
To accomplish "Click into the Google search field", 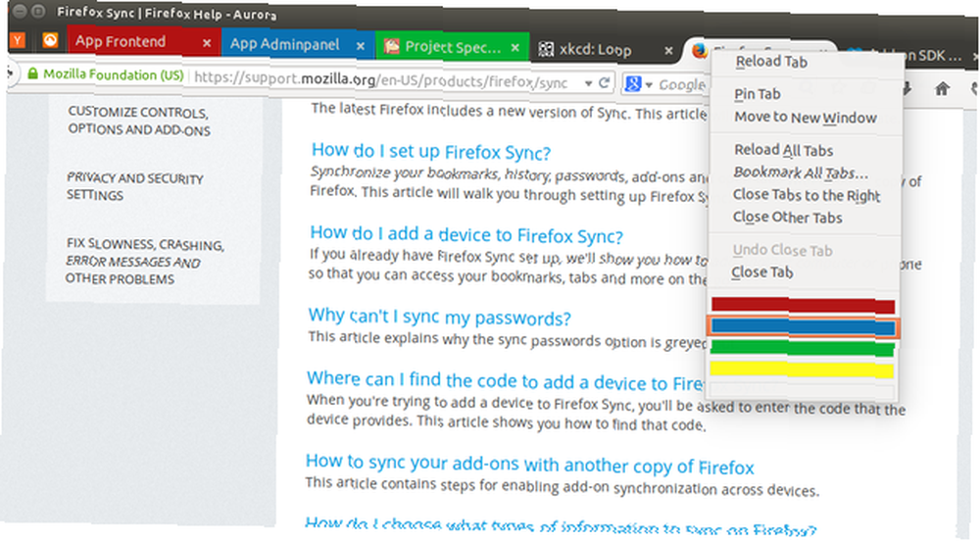I will pos(681,85).
